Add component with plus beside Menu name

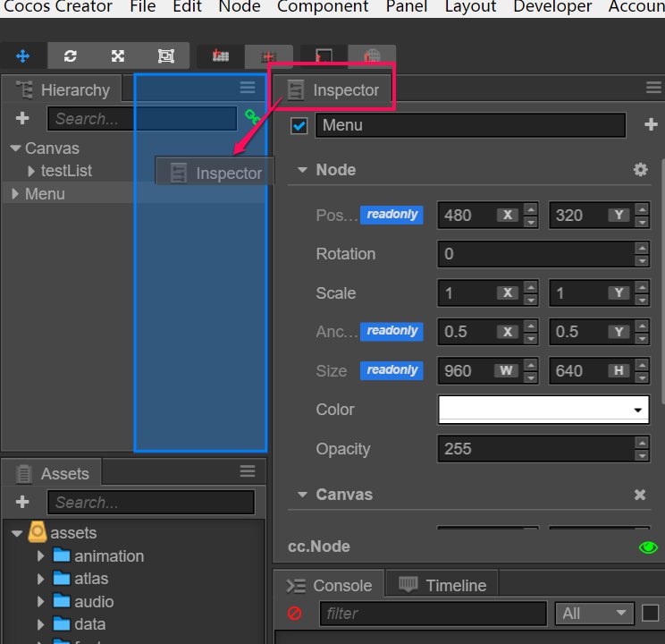651,125
